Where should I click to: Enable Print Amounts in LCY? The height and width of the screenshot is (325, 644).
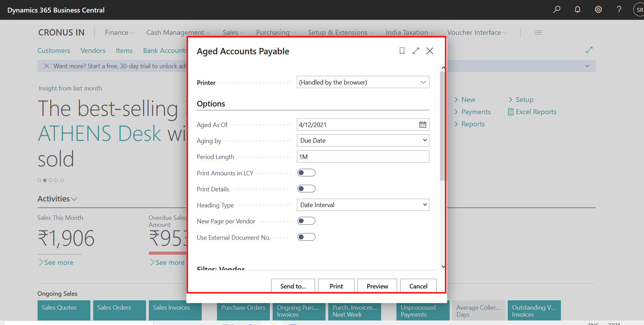(x=306, y=172)
